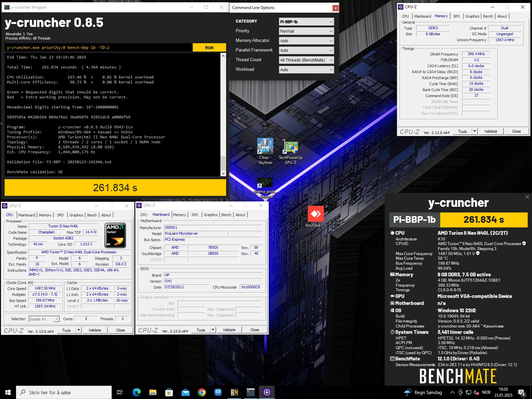532x399 pixels.
Task: Open the blue app icon next to Chrome in the taskbar
Action: (x=218, y=392)
